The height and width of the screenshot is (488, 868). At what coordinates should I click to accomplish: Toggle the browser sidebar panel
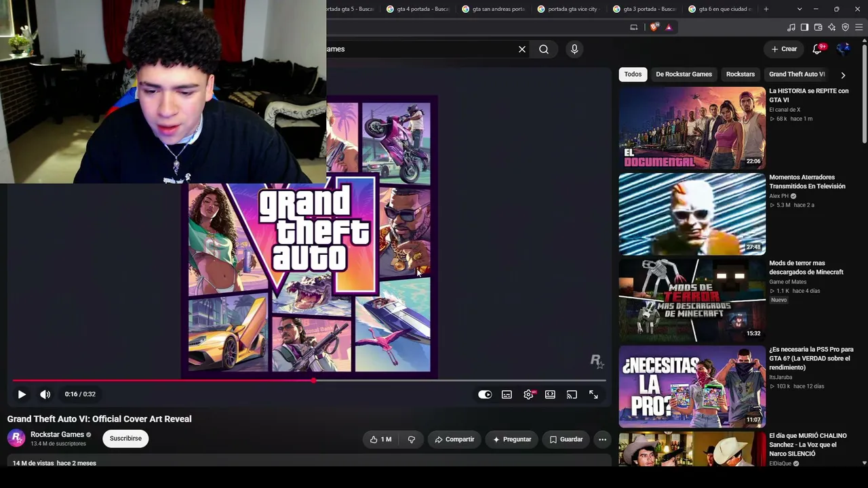click(804, 27)
